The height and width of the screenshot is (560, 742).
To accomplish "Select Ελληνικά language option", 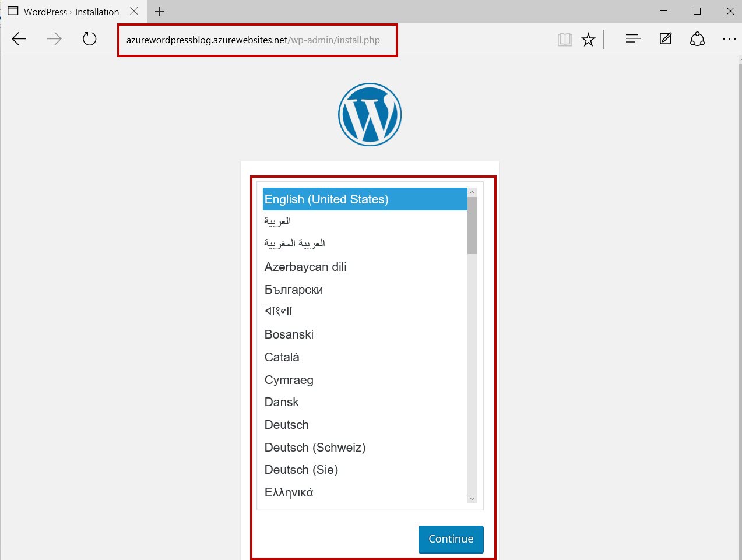I will (365, 492).
